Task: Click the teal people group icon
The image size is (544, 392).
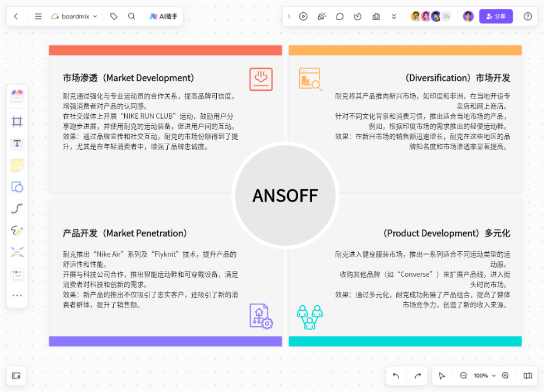Action: pyautogui.click(x=310, y=317)
